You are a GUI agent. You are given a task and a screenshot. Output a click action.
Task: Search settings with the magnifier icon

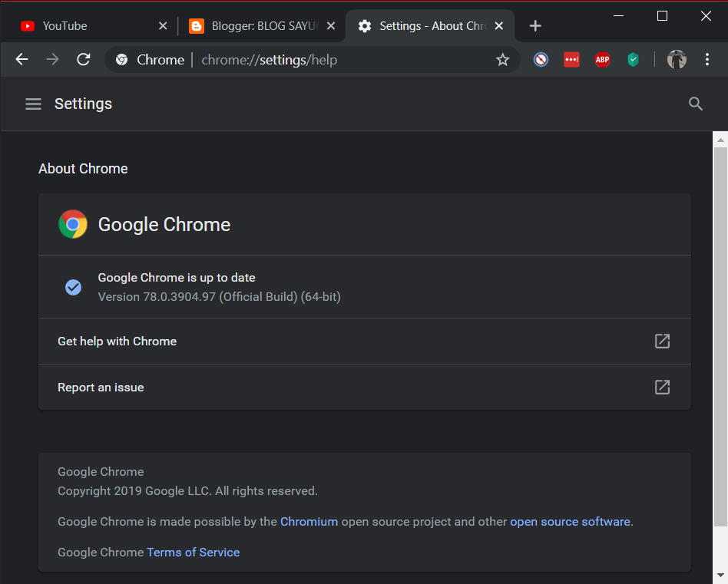pos(696,104)
